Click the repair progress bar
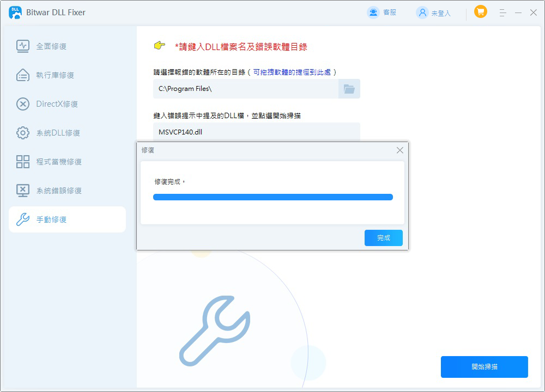Viewport: 545px width, 392px height. 273,197
